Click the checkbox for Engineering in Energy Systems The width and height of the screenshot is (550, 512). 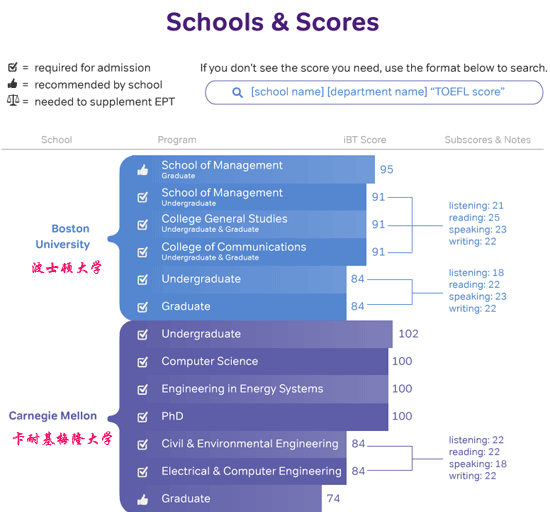[142, 389]
